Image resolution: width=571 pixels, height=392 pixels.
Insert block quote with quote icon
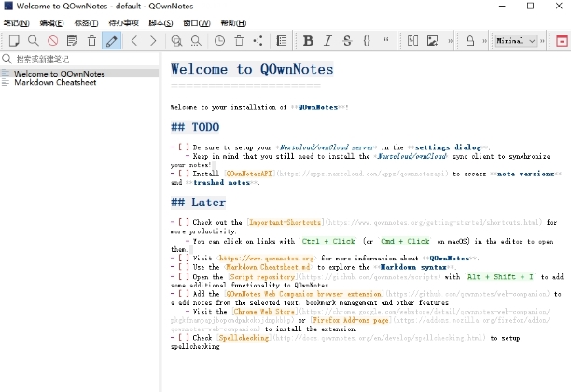(x=386, y=40)
